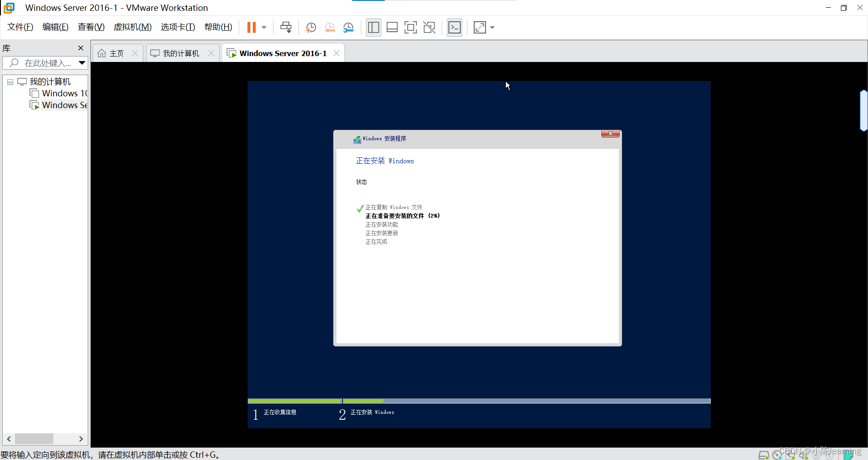Click the sound card status icon
868x460 pixels.
803,455
